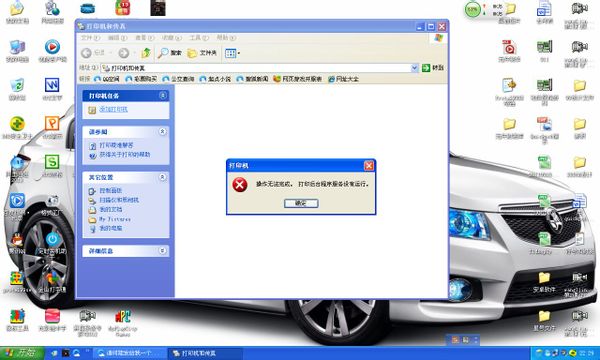The image size is (600, 360).
Task: Open the calendar desktop icon at the top
Action: (122, 7)
